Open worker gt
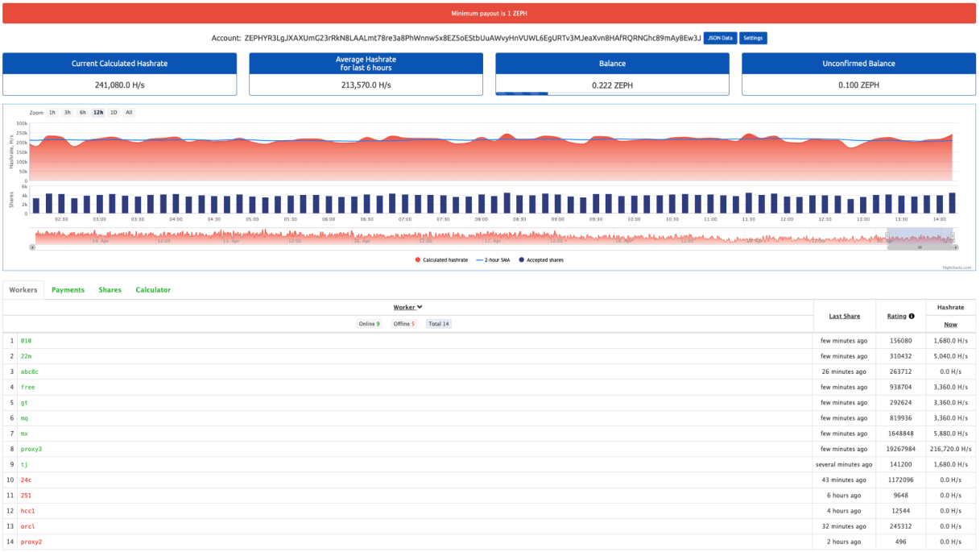 [x=24, y=402]
